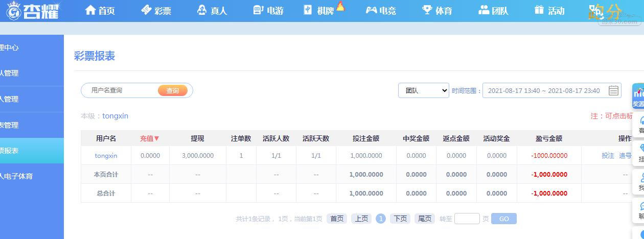Go to previous page with 上页
Screen dimensions: 644x239
click(361, 219)
